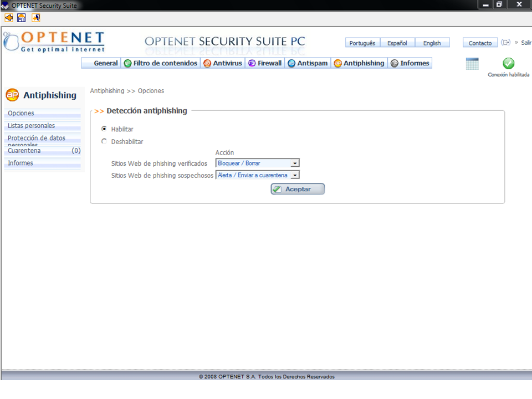Select the Habilitar radio button
532x399 pixels.
(104, 129)
